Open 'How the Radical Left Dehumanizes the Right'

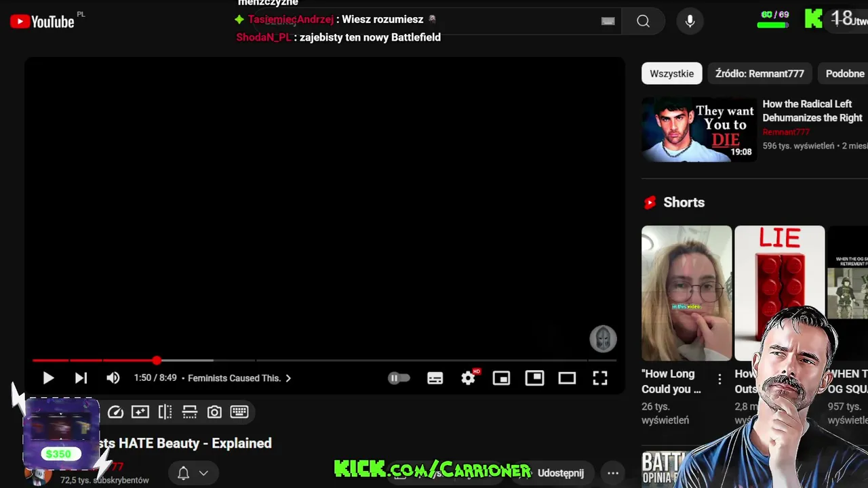coord(812,110)
